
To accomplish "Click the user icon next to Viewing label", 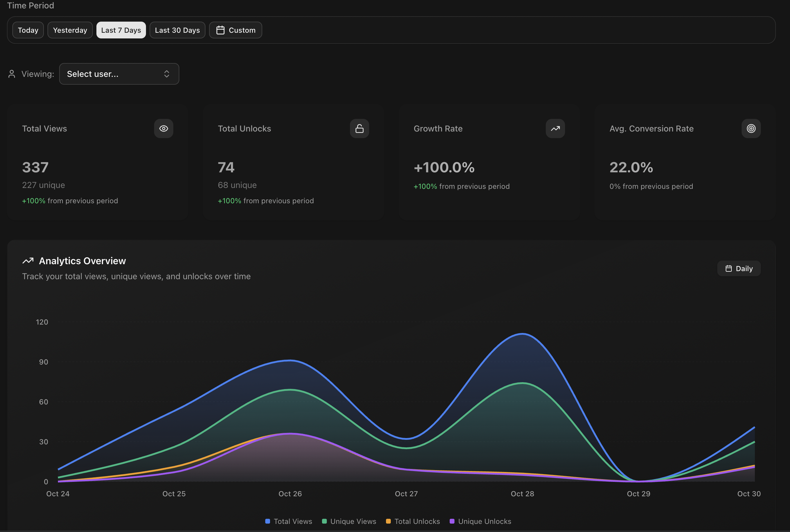I will coord(11,74).
